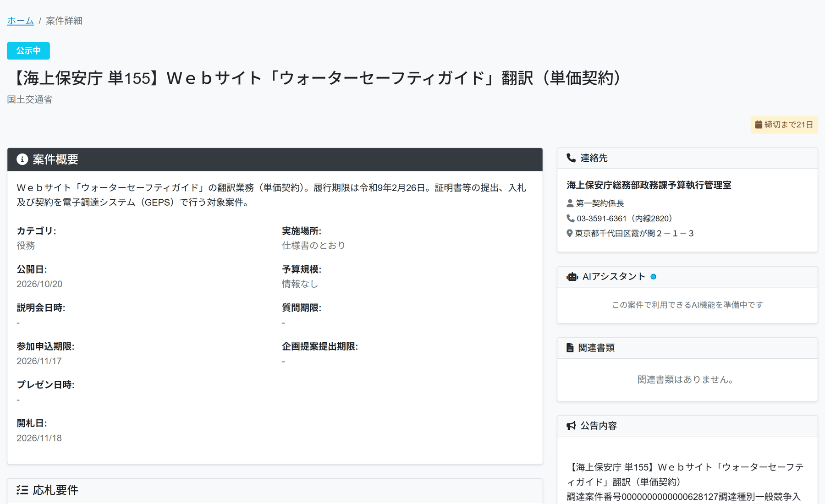The height and width of the screenshot is (504, 825).
Task: Click the info icon beside 案件概要
Action: [x=22, y=159]
